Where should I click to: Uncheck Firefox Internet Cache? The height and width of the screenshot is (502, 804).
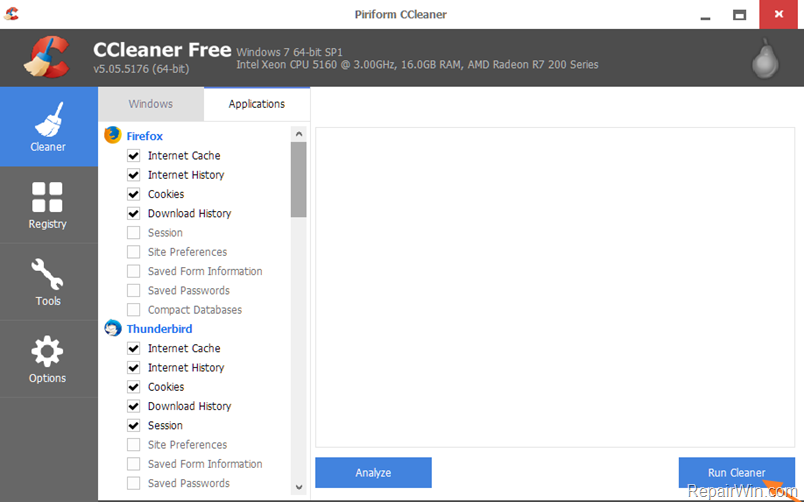pos(133,155)
